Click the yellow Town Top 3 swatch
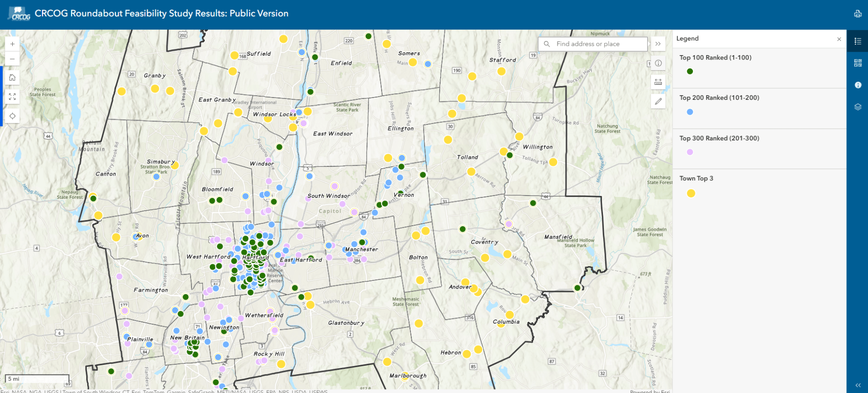 (x=691, y=193)
